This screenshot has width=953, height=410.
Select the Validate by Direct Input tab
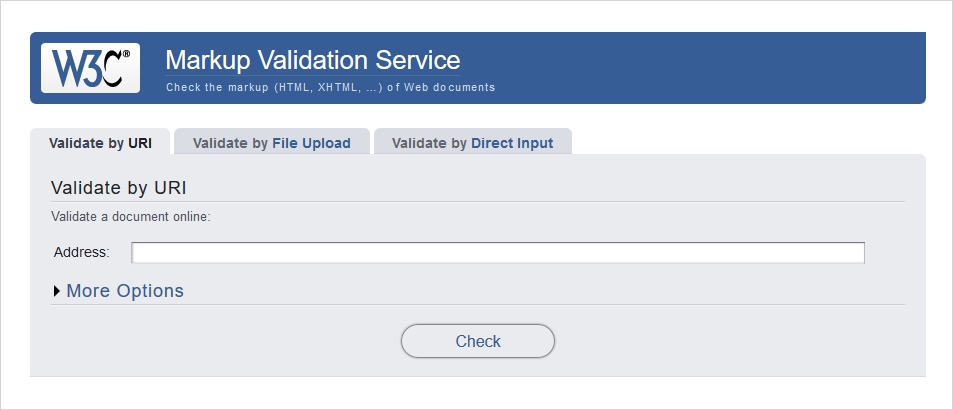point(472,143)
